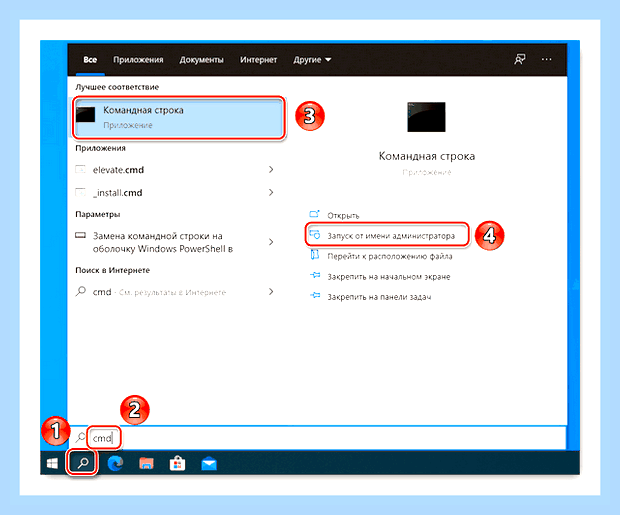Image resolution: width=620 pixels, height=515 pixels.
Task: Open the Windows Start menu
Action: pyautogui.click(x=53, y=463)
